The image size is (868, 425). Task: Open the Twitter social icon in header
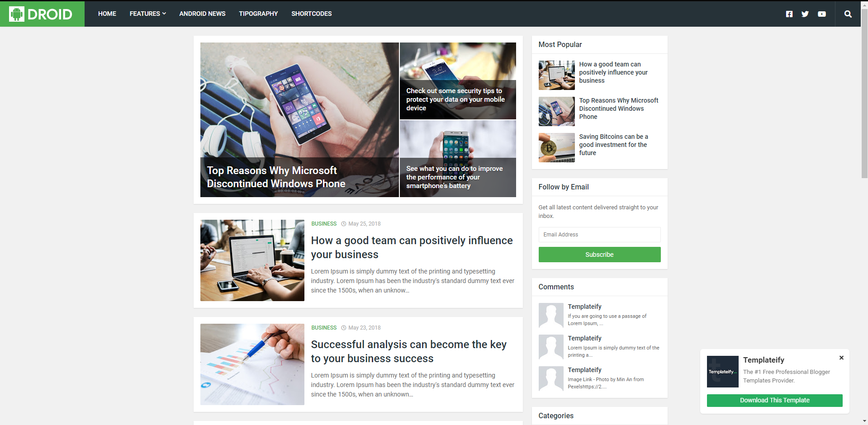click(x=805, y=14)
